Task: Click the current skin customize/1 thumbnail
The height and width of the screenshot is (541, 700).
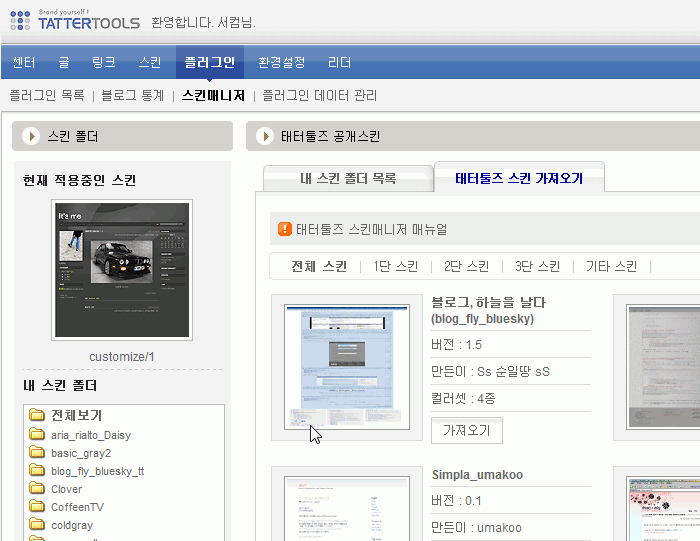Action: (x=122, y=270)
